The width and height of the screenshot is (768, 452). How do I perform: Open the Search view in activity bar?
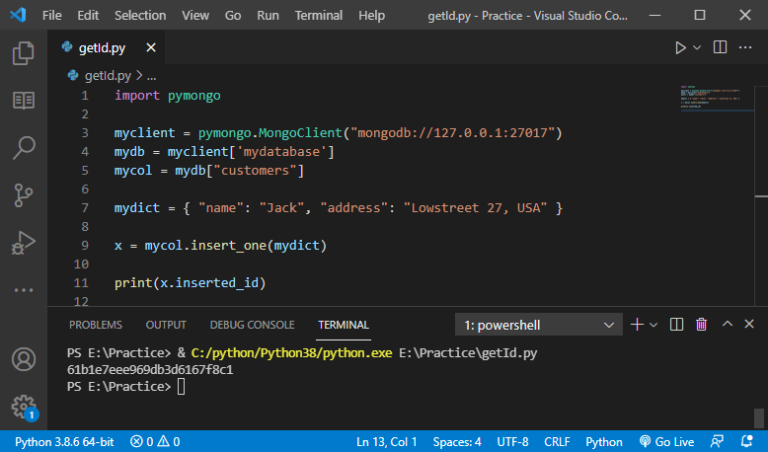(23, 147)
